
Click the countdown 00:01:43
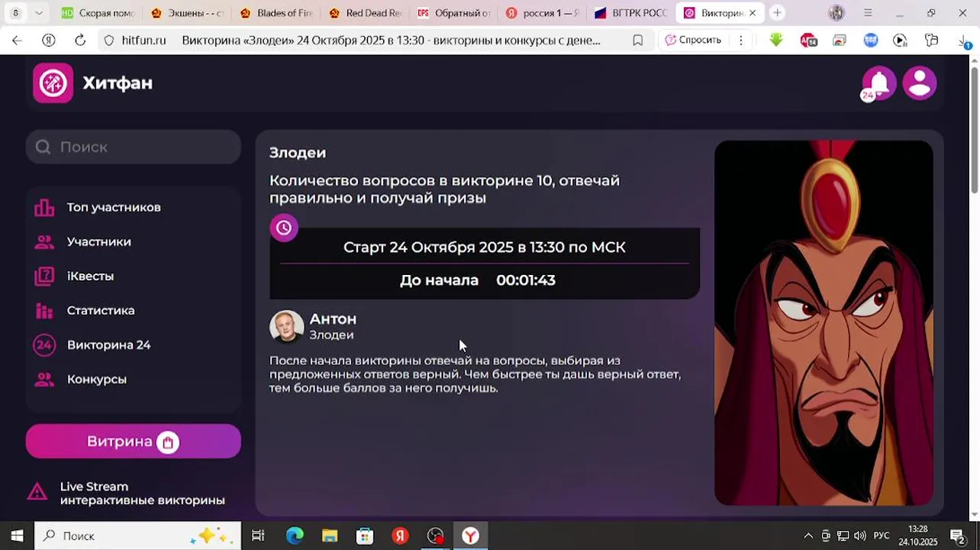pos(526,280)
